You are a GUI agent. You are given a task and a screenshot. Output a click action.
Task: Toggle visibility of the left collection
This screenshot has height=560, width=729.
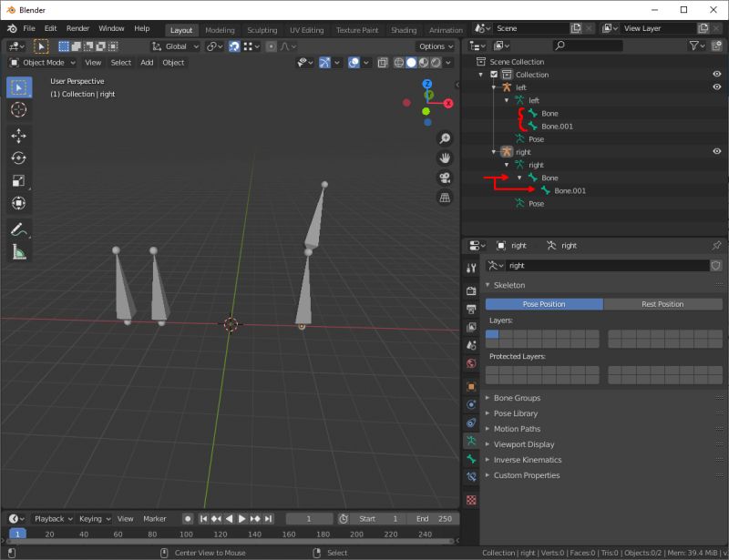pyautogui.click(x=716, y=87)
